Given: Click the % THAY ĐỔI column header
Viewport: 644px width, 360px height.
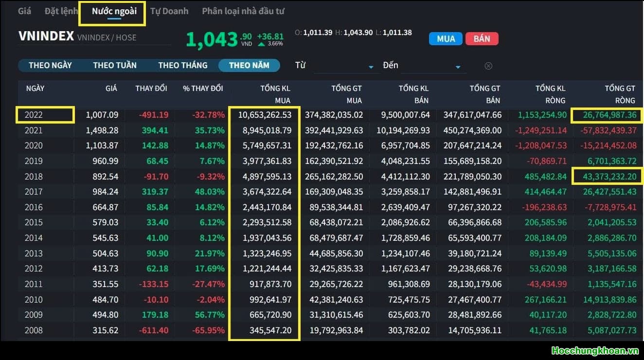Looking at the screenshot, I should [203, 88].
